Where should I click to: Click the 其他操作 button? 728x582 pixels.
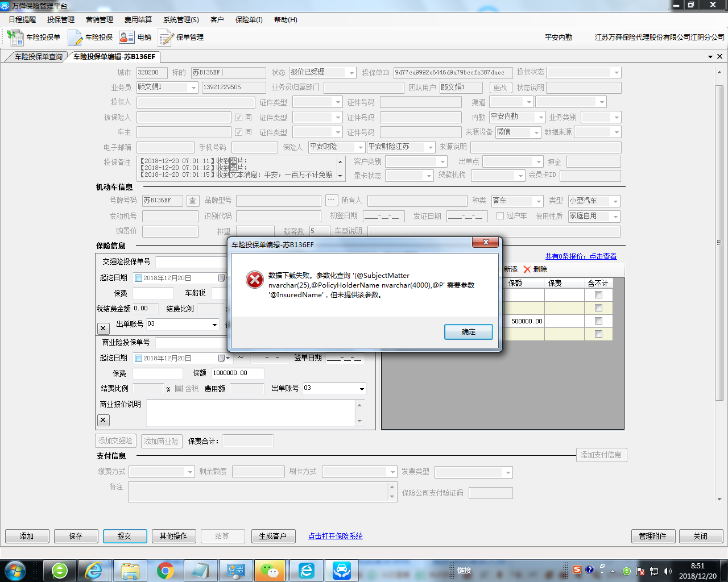pos(173,537)
